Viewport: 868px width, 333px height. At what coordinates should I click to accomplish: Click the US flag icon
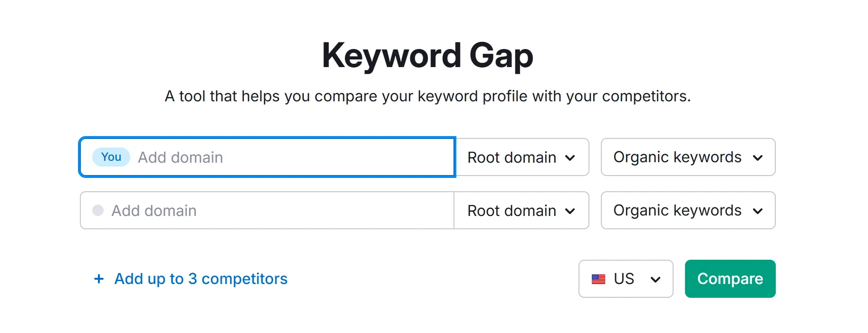tap(598, 279)
